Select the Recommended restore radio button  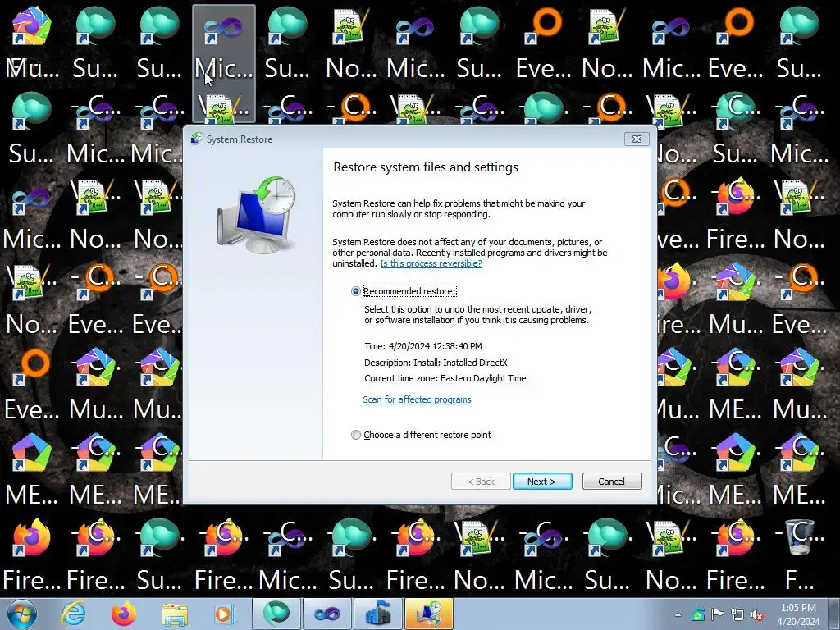pyautogui.click(x=356, y=291)
